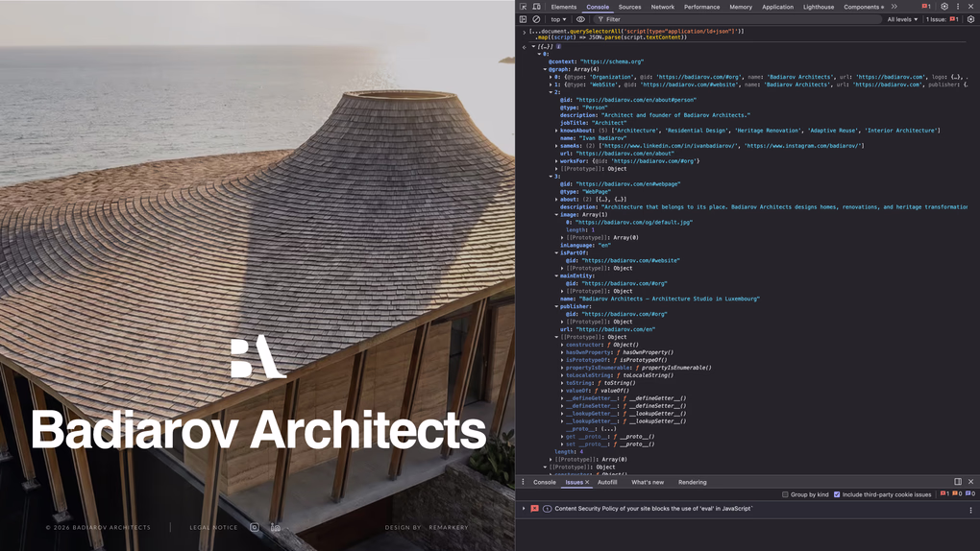Click the @context schema.org value
This screenshot has height=551, width=980.
[x=612, y=61]
